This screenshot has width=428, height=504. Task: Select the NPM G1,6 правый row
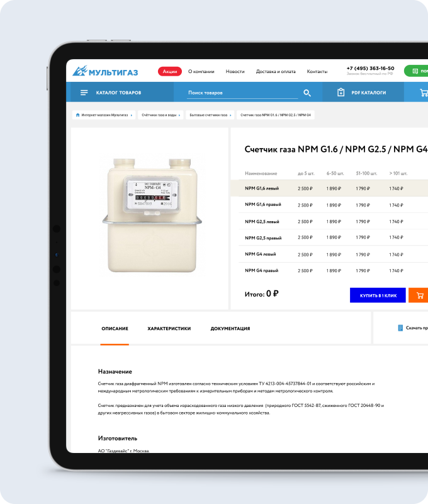point(334,205)
